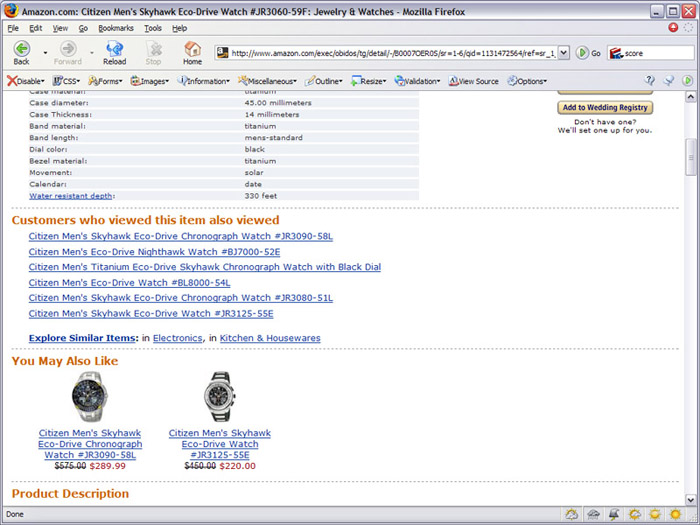The image size is (700, 525).
Task: Click the red Adblock icon in menu bar
Action: click(x=673, y=28)
